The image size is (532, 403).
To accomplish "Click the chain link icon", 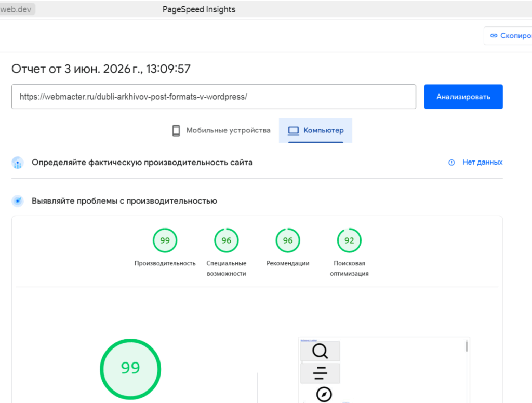I will (494, 36).
